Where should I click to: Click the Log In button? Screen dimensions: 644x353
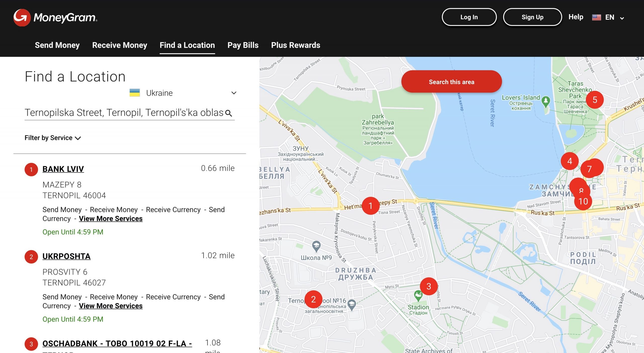pos(469,17)
